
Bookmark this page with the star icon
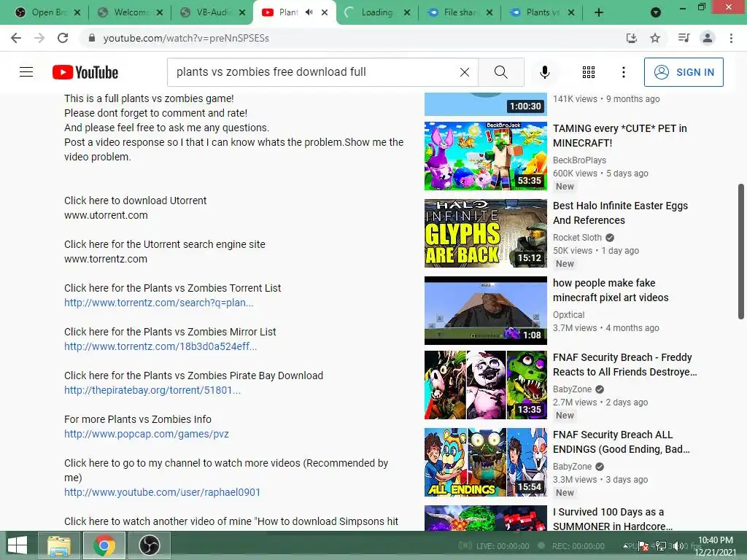[655, 38]
